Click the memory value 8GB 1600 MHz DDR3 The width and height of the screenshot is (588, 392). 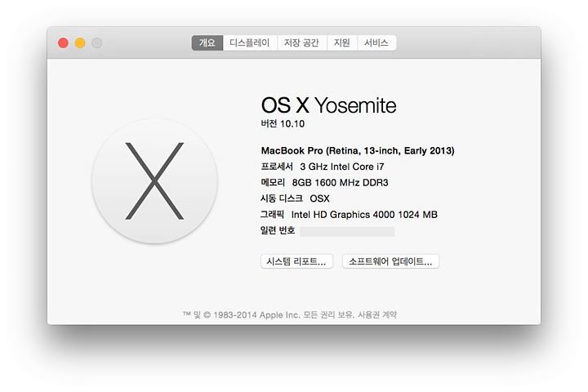[340, 183]
